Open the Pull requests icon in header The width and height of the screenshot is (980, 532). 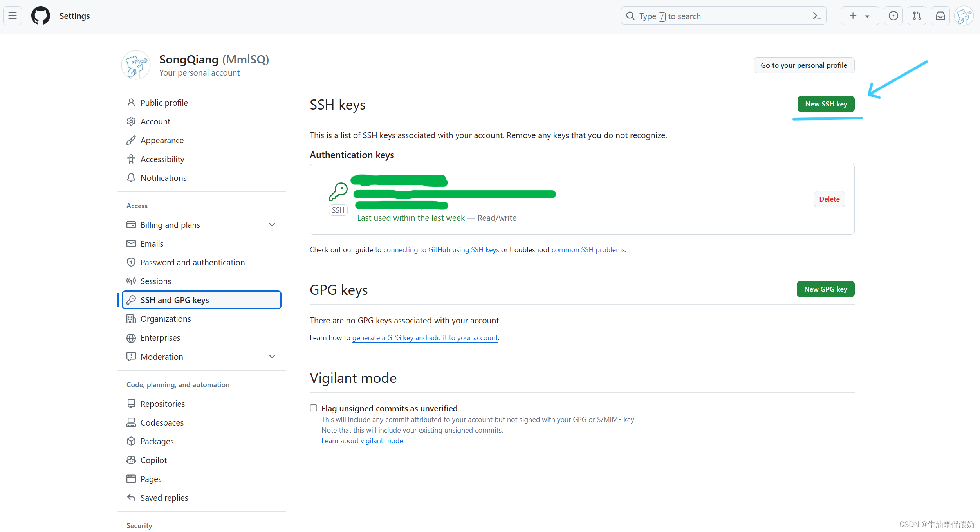pos(917,16)
